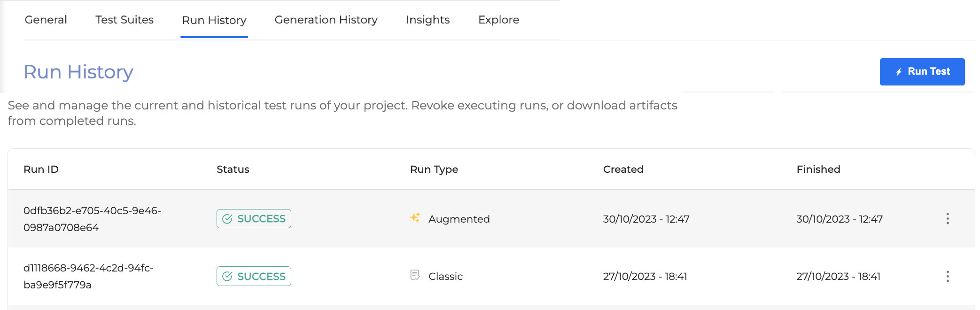Select the Run History tab
Screen dimensions: 980x310
(214, 20)
